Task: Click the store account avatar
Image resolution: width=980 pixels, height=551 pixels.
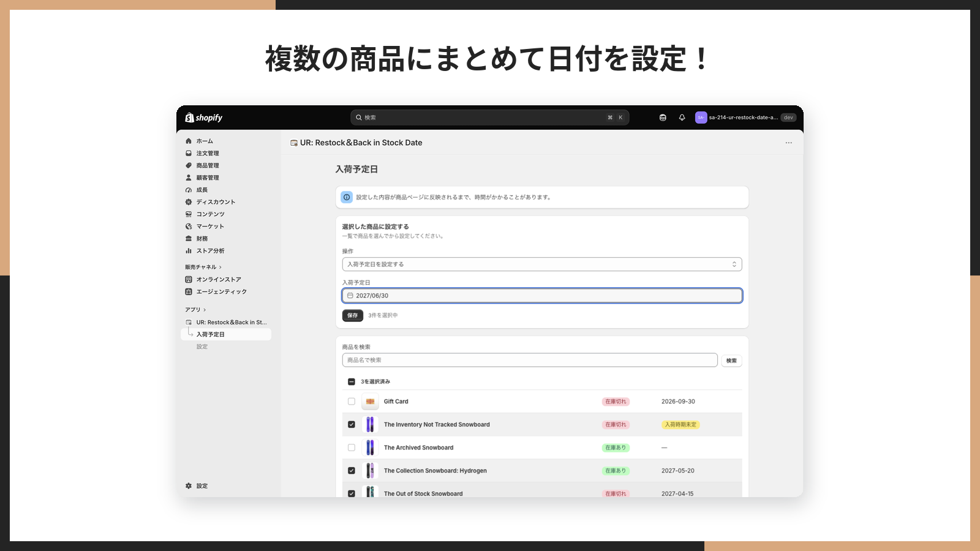Action: pyautogui.click(x=701, y=118)
